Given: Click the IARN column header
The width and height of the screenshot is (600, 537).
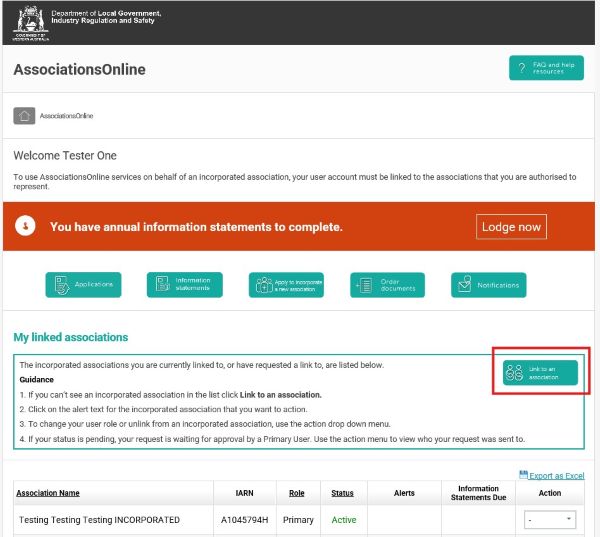Looking at the screenshot, I should tap(245, 493).
